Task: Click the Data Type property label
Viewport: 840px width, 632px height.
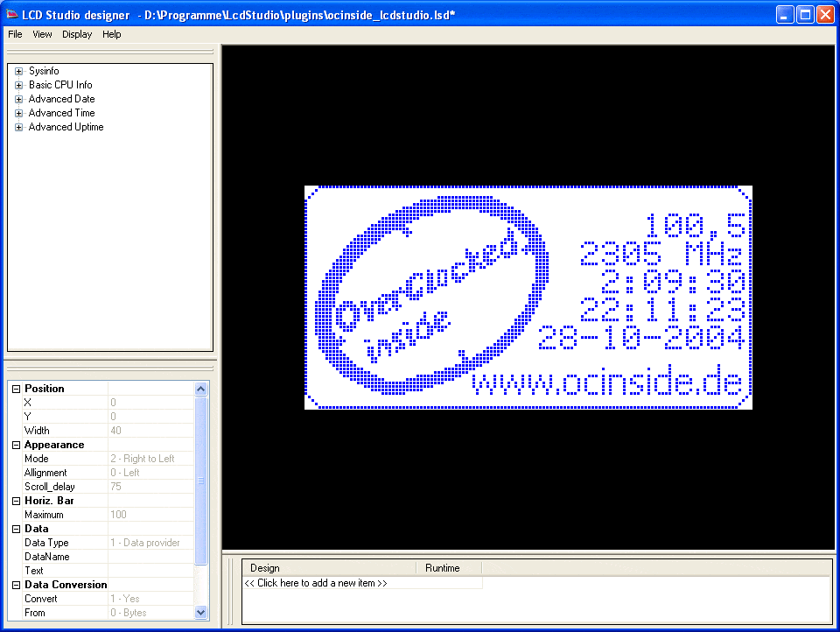Action: click(46, 543)
